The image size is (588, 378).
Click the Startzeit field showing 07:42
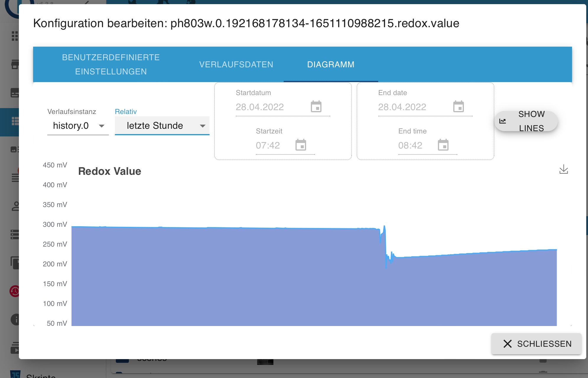pos(268,145)
